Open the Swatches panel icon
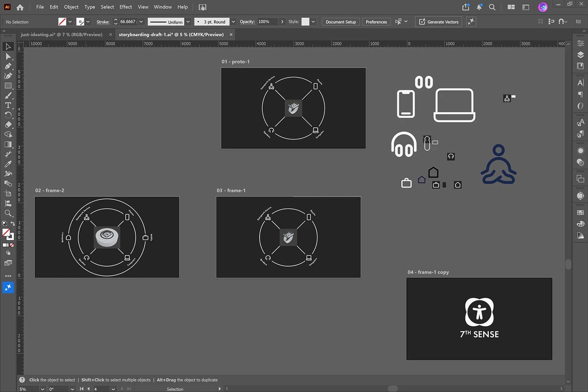The height and width of the screenshot is (392, 588). point(580,212)
